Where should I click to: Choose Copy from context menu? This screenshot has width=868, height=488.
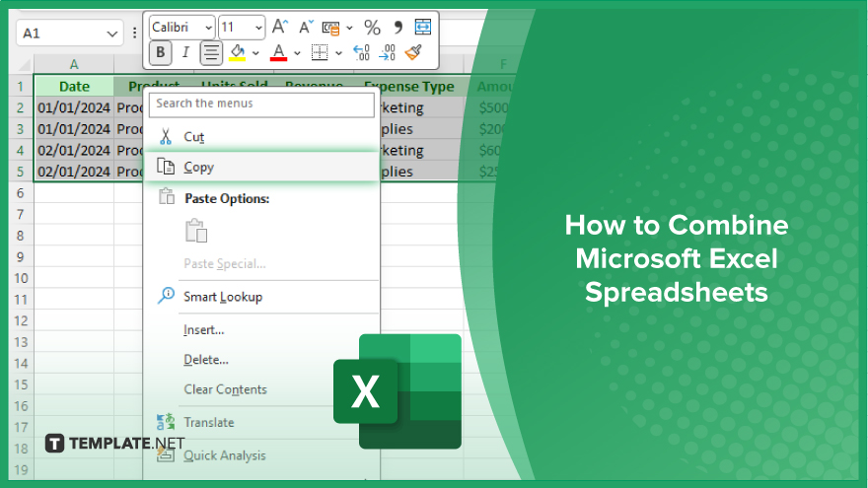pyautogui.click(x=261, y=167)
